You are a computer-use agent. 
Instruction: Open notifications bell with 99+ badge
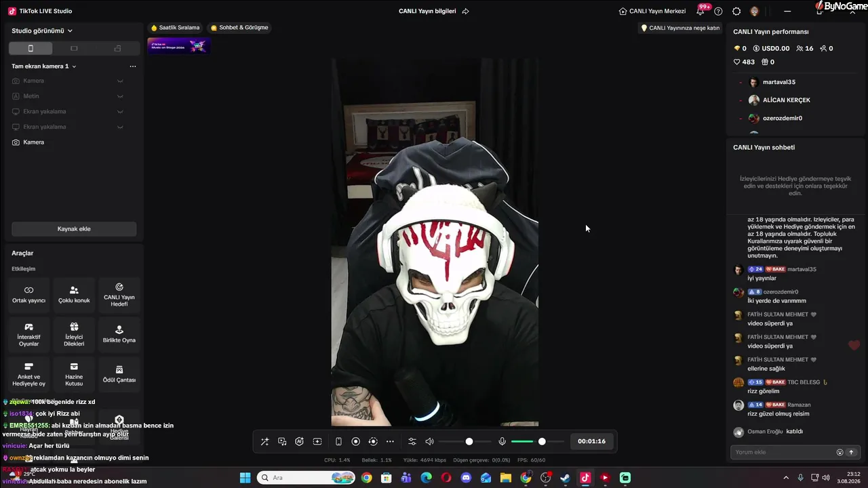click(x=701, y=11)
